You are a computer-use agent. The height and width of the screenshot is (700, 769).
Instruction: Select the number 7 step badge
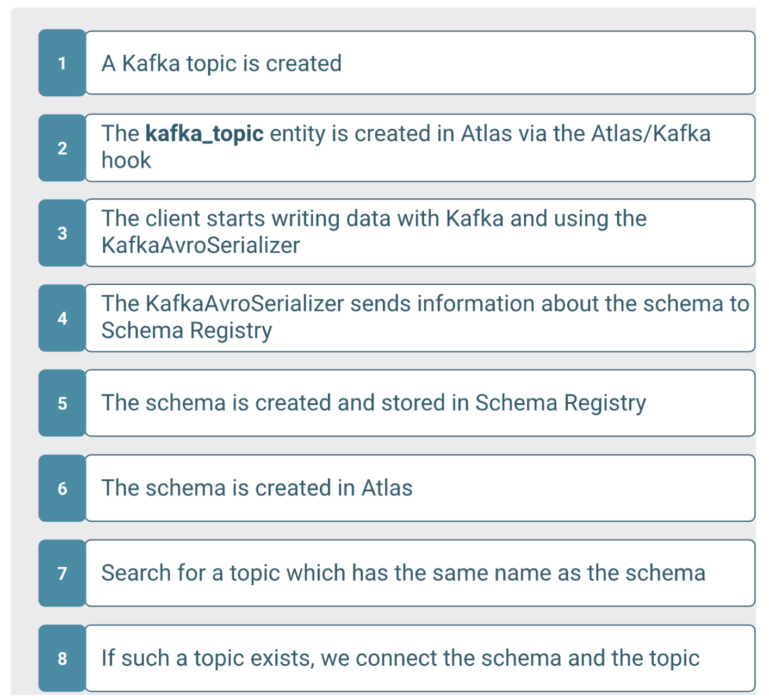pyautogui.click(x=62, y=573)
